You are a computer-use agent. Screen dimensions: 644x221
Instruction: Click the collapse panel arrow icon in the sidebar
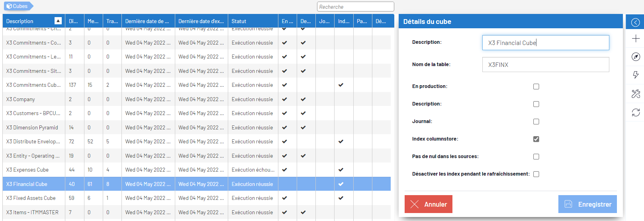coord(635,22)
